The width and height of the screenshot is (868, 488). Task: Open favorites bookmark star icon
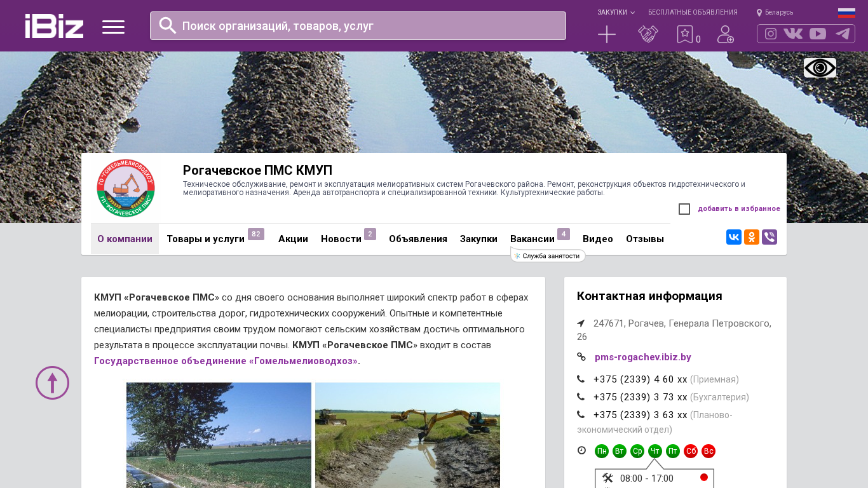[x=685, y=34]
